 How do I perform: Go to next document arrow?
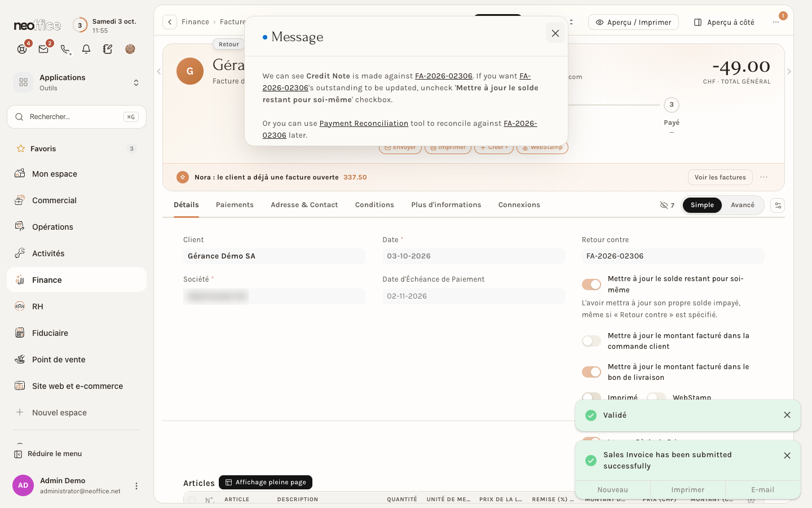(789, 72)
